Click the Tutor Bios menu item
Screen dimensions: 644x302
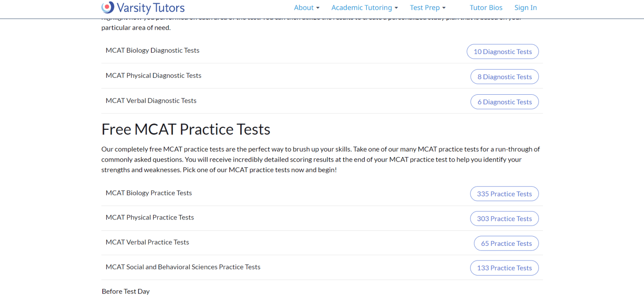click(x=486, y=8)
